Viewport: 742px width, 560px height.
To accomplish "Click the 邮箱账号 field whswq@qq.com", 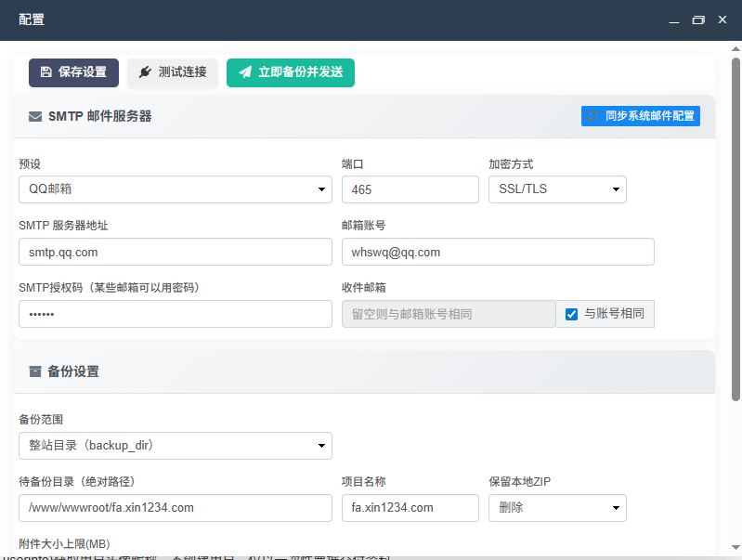I will click(x=499, y=252).
